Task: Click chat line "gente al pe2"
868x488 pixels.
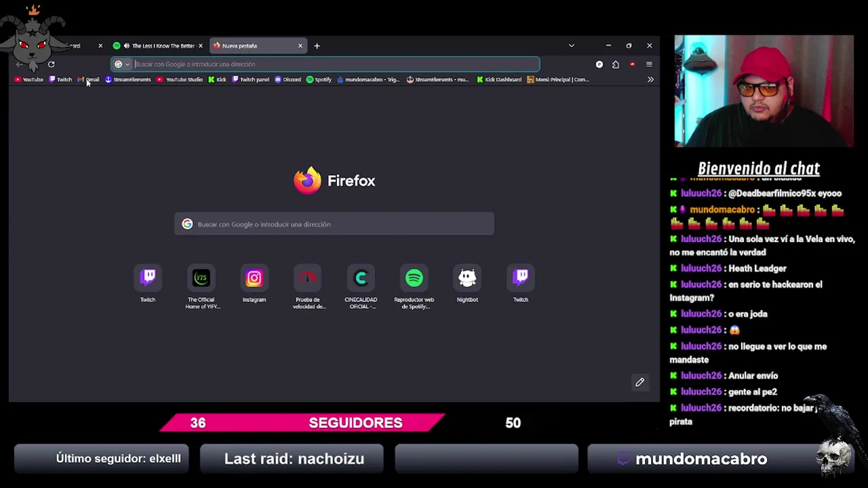Action: click(753, 392)
